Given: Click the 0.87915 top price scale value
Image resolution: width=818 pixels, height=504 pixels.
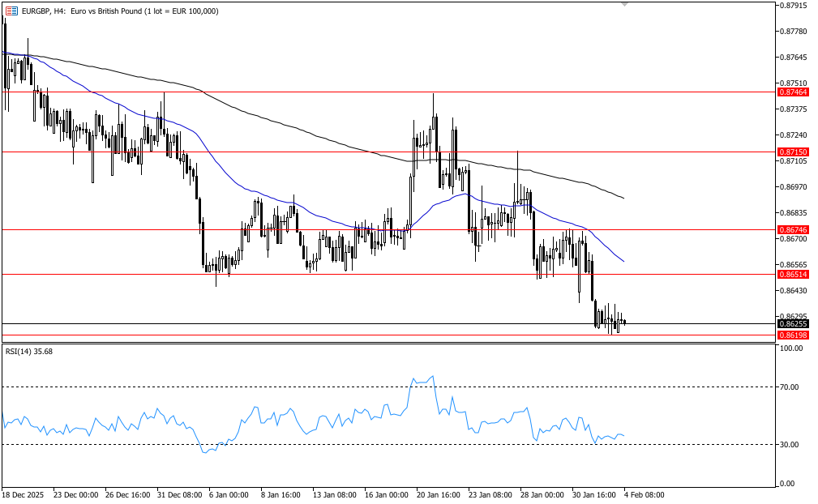Looking at the screenshot, I should [x=792, y=6].
